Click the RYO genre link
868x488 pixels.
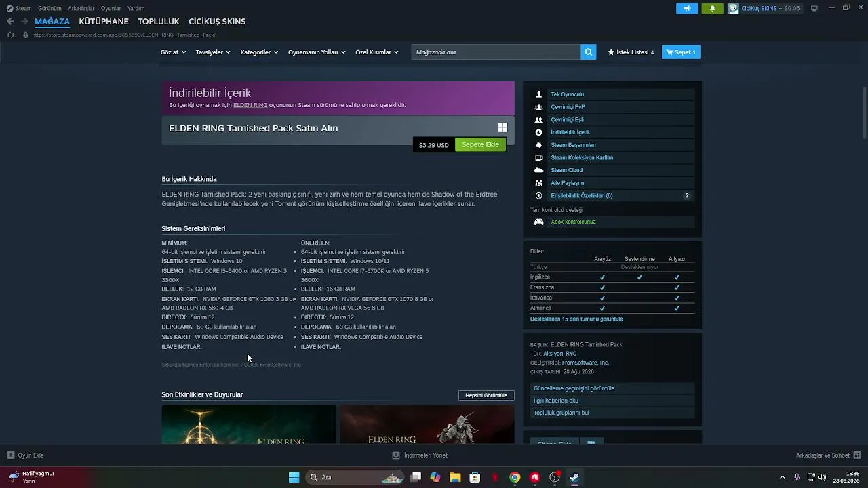pyautogui.click(x=571, y=354)
